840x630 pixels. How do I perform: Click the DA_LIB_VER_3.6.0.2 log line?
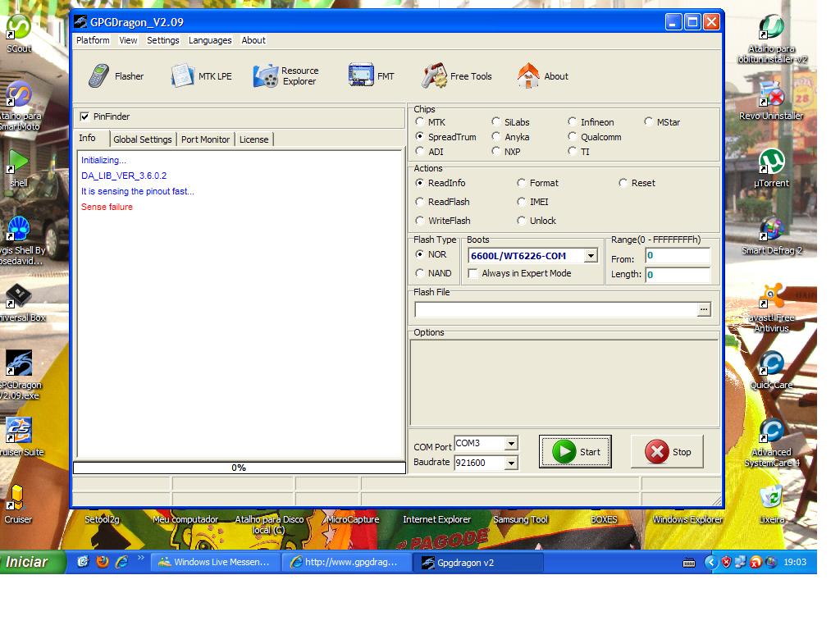[124, 176]
